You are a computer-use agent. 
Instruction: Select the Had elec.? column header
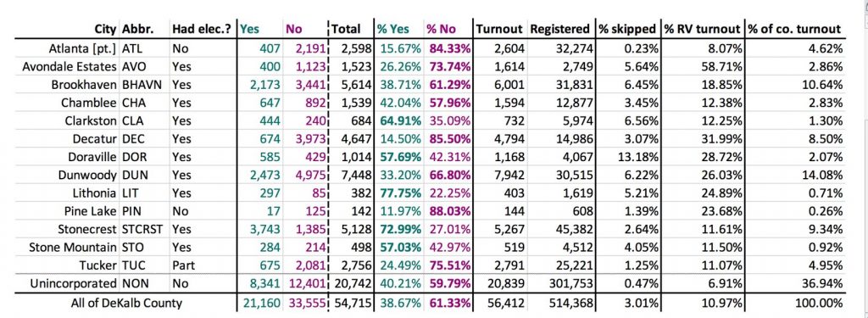(202, 29)
